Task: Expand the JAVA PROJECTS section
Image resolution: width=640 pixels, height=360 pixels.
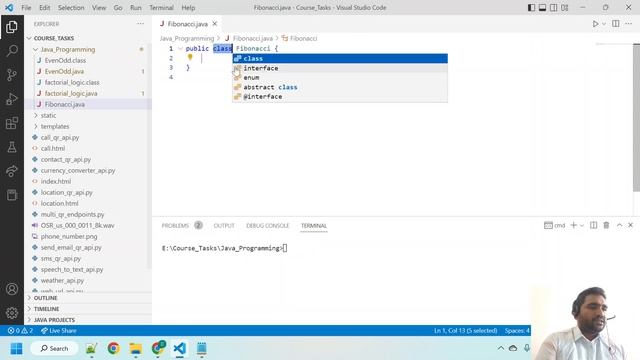Action: [x=29, y=320]
